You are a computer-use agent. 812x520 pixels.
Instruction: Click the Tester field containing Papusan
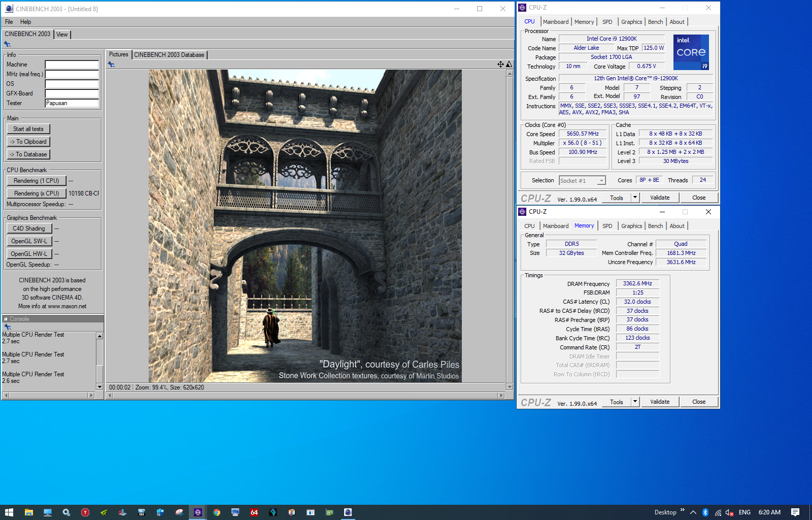point(72,103)
